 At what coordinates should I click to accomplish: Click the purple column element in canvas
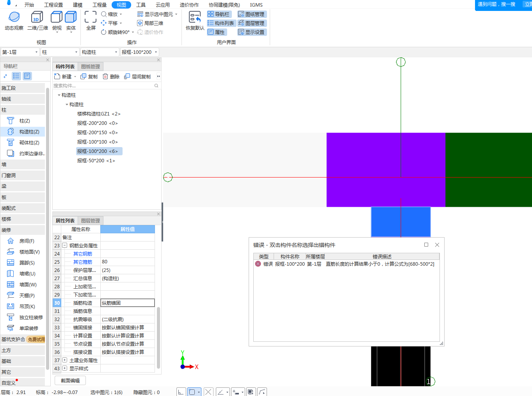pos(386,170)
